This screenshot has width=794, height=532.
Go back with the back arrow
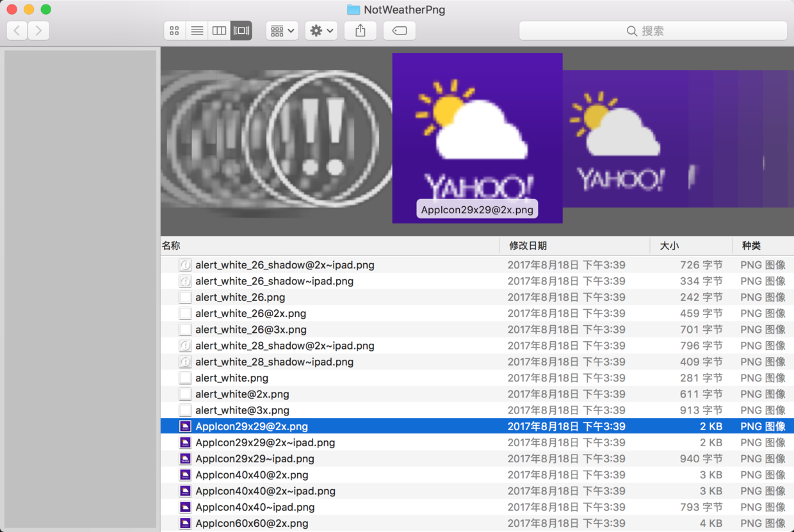pyautogui.click(x=17, y=31)
